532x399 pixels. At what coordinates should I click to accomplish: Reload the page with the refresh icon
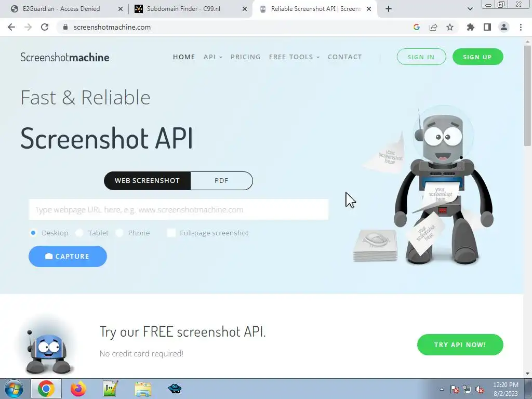point(45,27)
